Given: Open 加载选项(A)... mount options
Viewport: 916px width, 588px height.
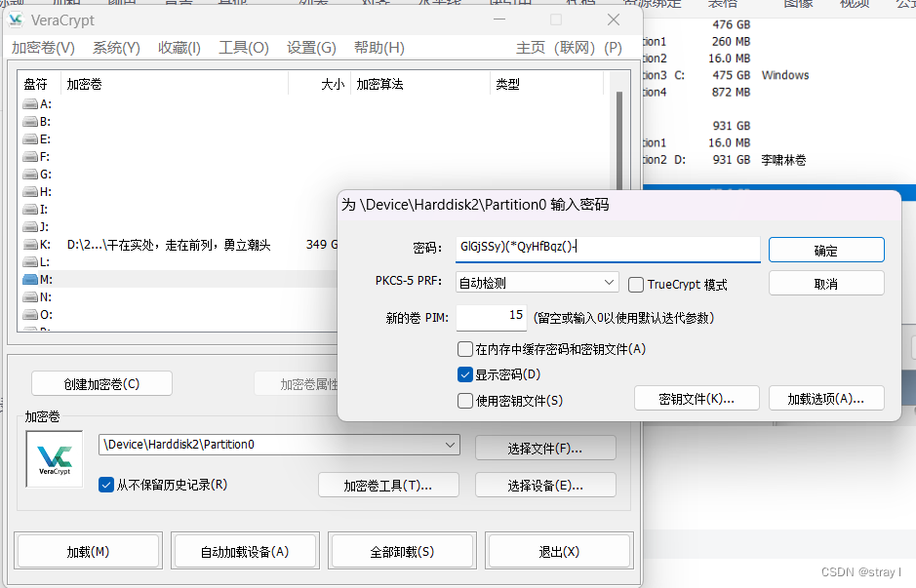Looking at the screenshot, I should 826,399.
